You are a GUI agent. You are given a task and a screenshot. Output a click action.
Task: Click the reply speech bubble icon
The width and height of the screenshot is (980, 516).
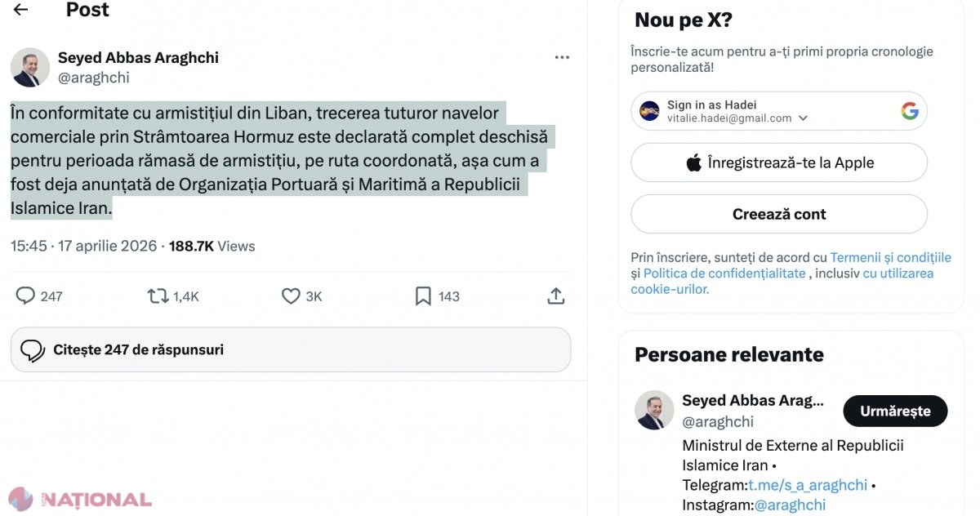point(25,296)
